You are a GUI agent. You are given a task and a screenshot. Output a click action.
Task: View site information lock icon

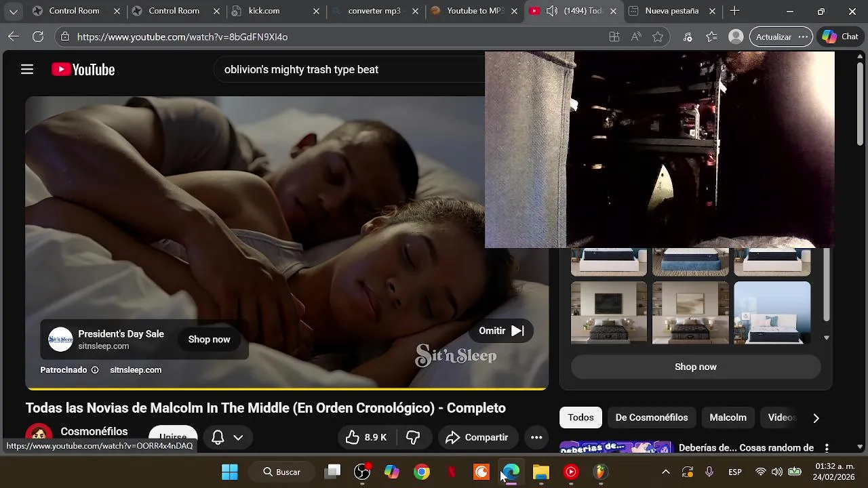click(64, 37)
